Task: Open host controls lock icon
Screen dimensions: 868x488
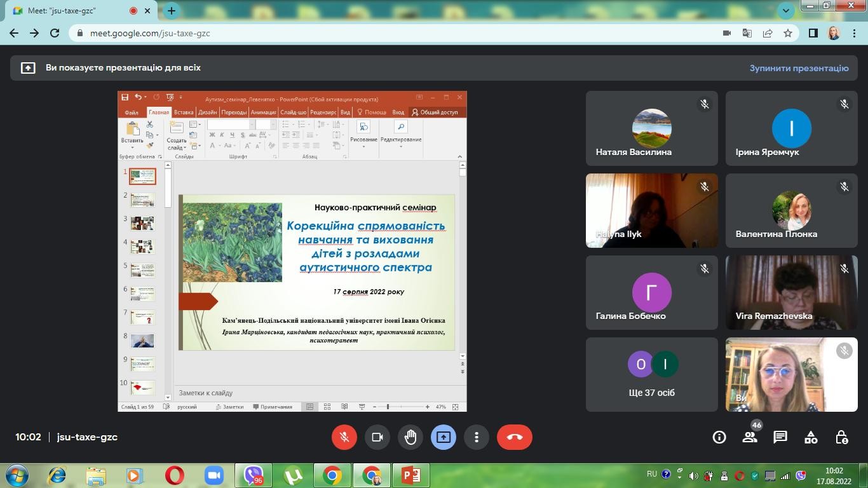Action: click(841, 437)
